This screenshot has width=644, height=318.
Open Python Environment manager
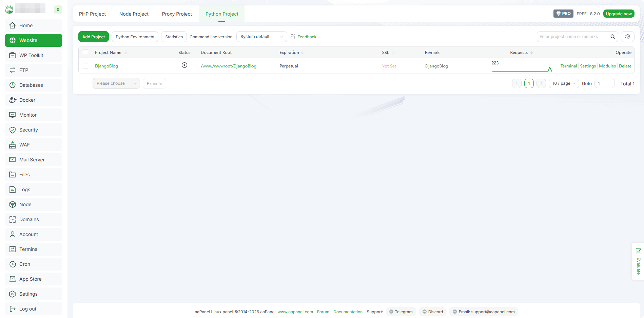(135, 37)
